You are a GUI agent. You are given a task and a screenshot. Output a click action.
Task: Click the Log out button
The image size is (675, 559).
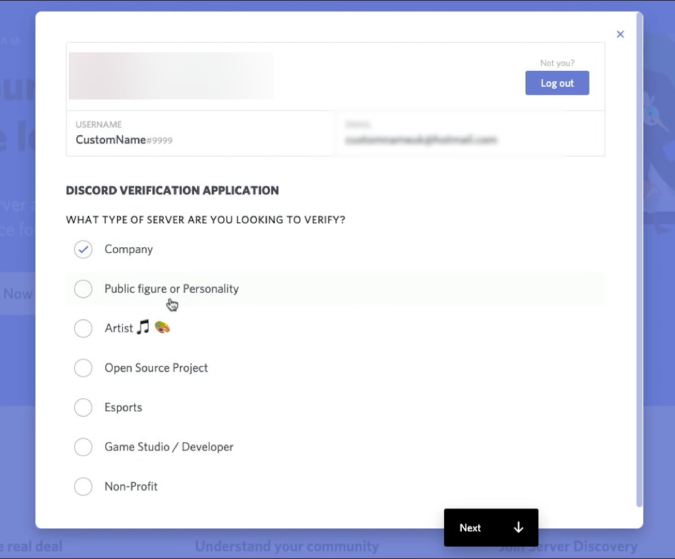(x=557, y=83)
